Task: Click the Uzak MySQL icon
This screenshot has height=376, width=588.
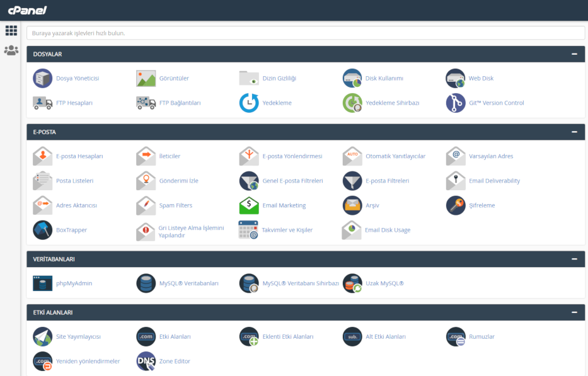Action: [x=352, y=283]
